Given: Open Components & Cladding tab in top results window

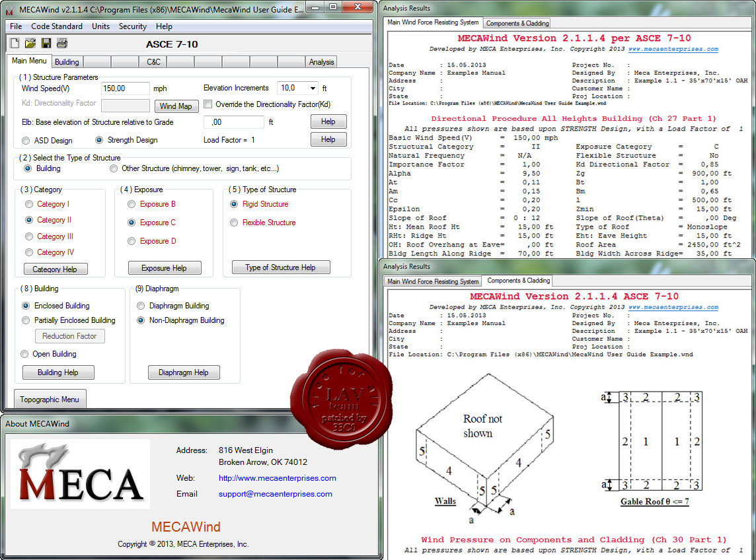Looking at the screenshot, I should (x=517, y=23).
